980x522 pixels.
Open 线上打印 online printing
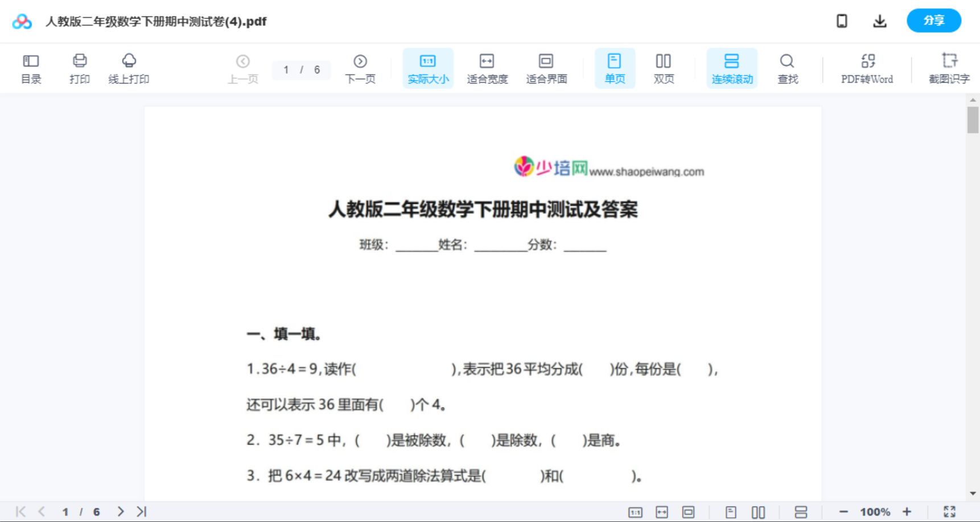coord(129,68)
